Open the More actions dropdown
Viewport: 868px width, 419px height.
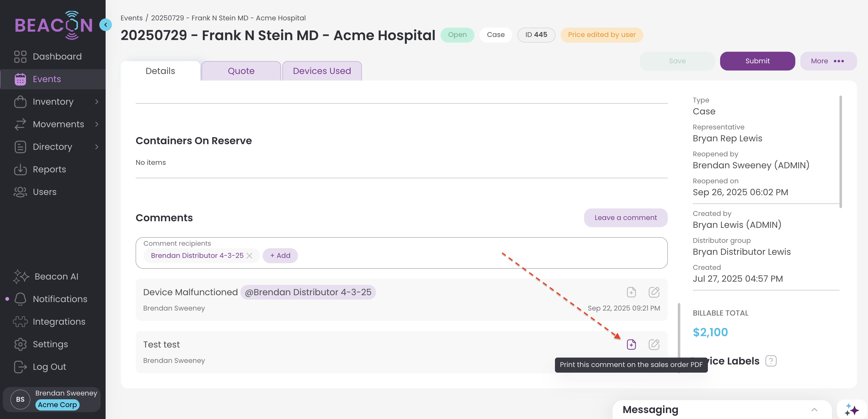[828, 61]
